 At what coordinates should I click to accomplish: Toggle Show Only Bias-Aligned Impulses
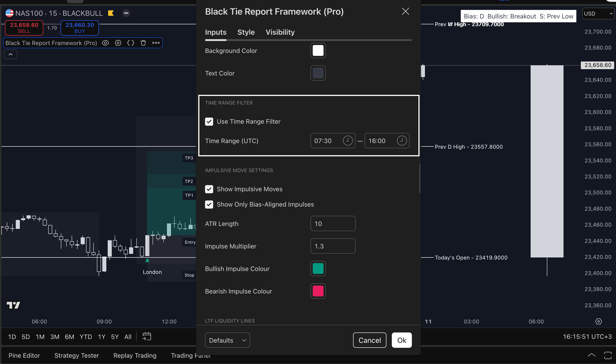point(209,204)
